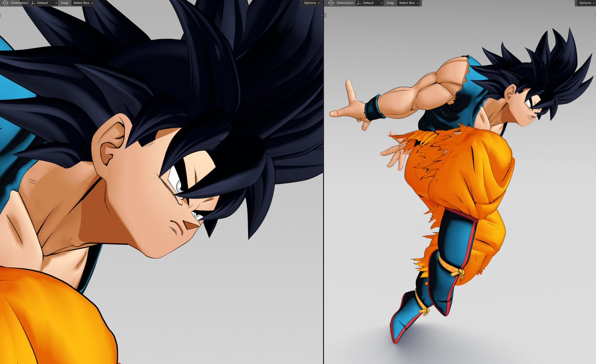This screenshot has width=596, height=364.
Task: Show the sidebar using left viewport's edge arrow
Action: point(322,15)
